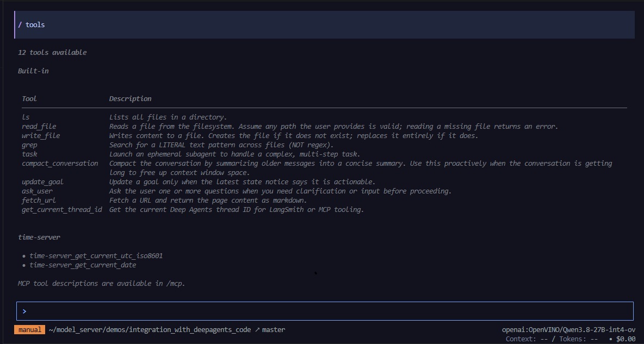Viewport: 644px width, 344px height.
Task: Click the 'time-server' section heading
Action: coord(39,237)
